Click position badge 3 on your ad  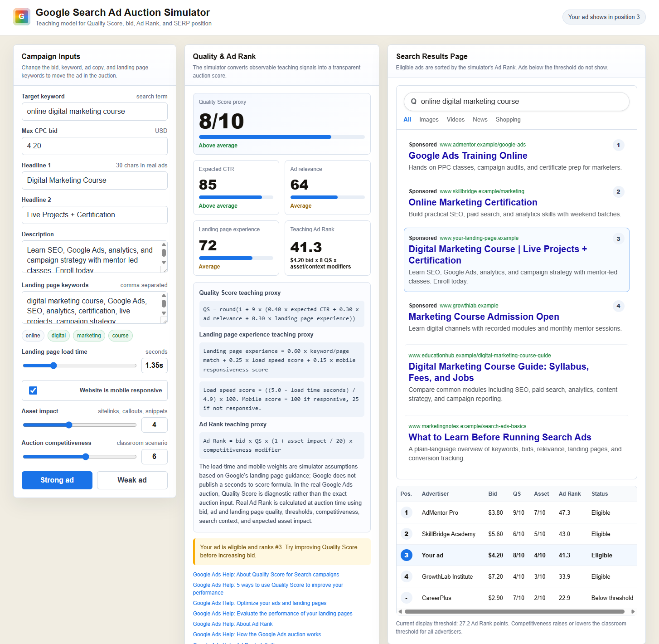tap(618, 239)
